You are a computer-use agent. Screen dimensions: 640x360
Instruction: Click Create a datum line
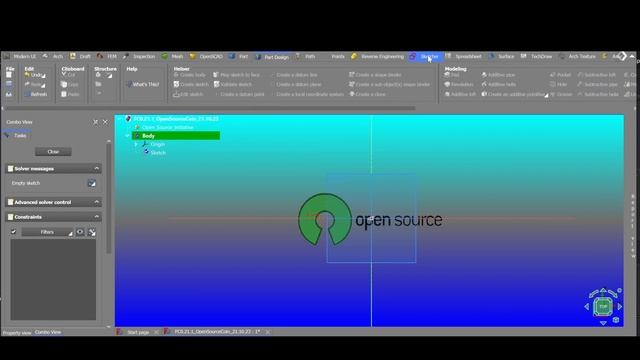293,75
